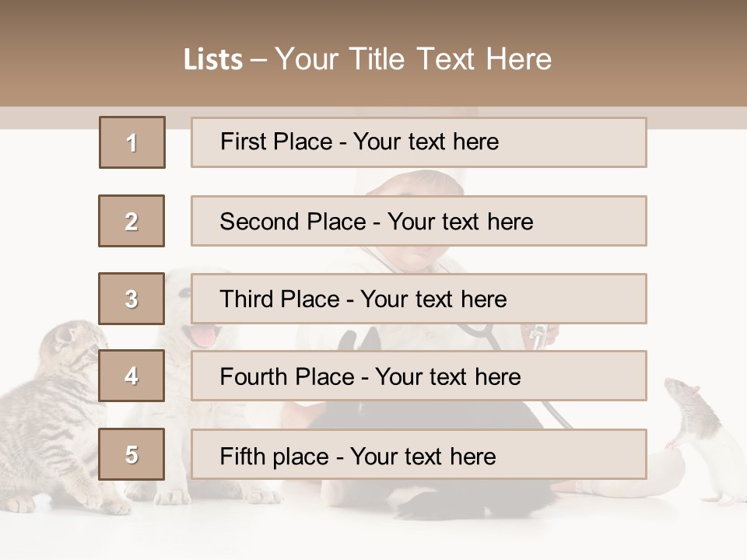747x560 pixels.
Task: Click 'First Place - Your text here' bar
Action: coord(419,142)
